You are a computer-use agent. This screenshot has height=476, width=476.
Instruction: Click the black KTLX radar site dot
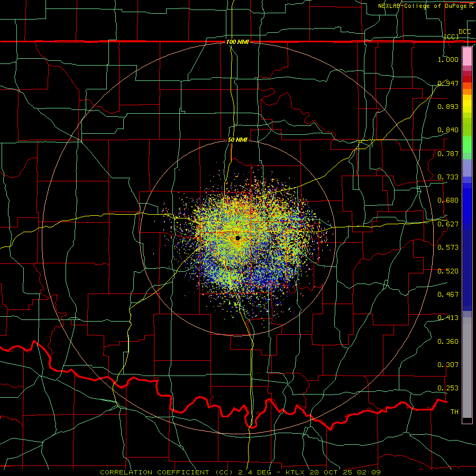click(237, 237)
